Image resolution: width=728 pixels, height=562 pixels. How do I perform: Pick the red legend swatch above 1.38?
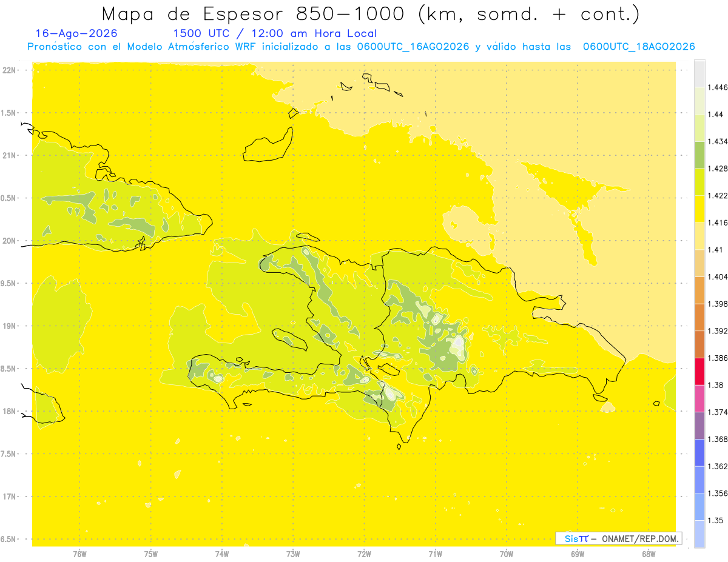click(699, 371)
